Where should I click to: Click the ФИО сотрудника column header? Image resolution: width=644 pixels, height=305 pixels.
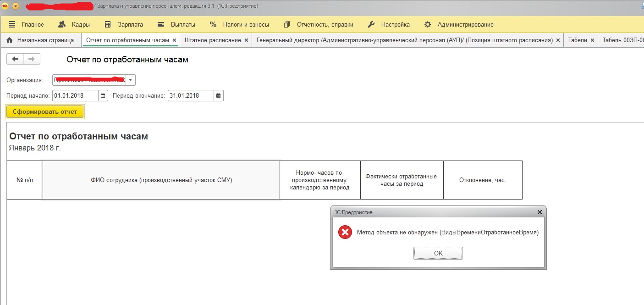point(161,180)
